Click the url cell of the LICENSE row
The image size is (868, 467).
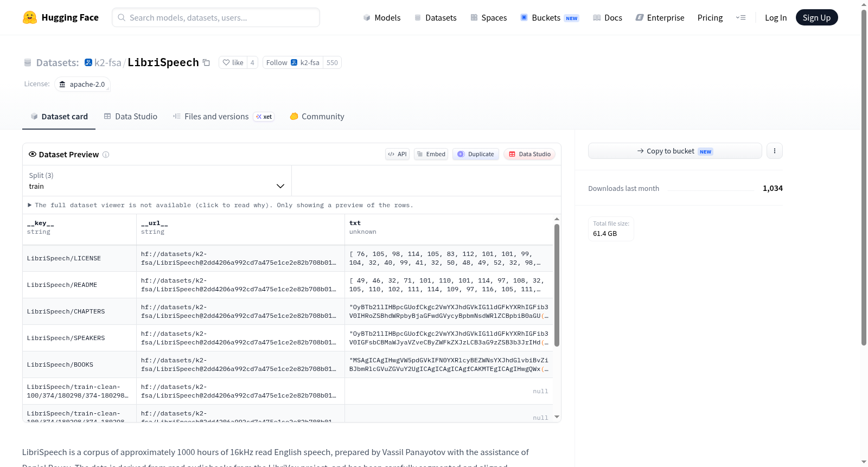[240, 258]
